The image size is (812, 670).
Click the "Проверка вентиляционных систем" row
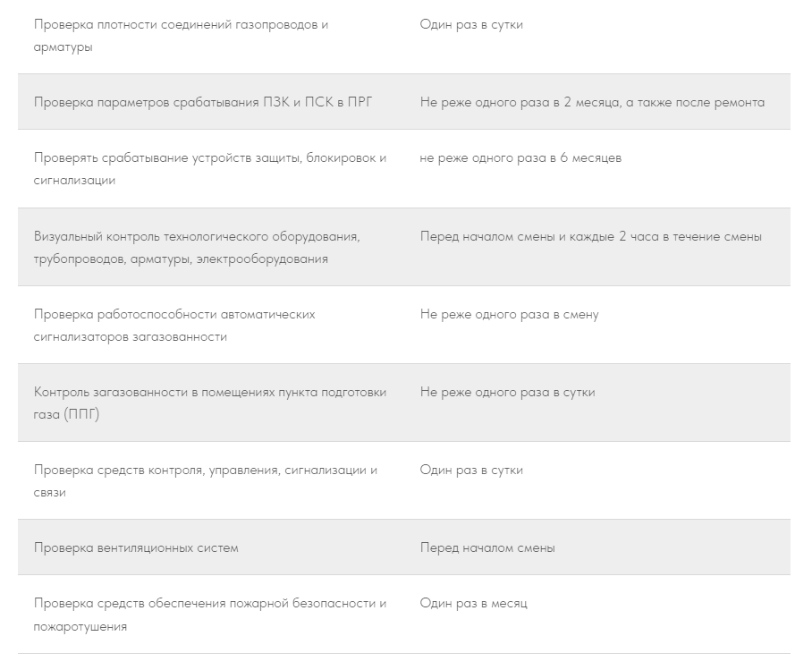tap(136, 547)
